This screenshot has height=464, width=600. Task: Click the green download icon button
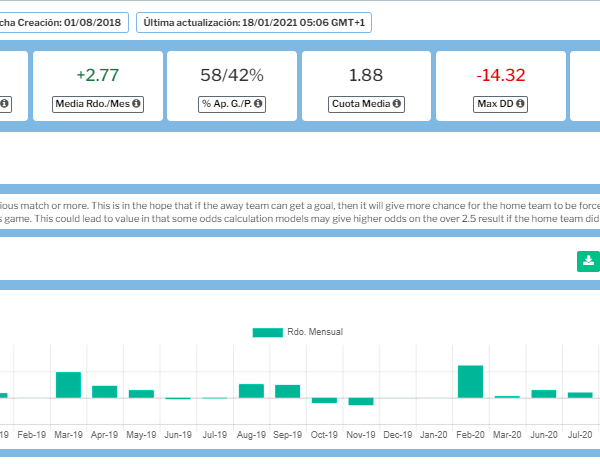[x=588, y=261]
